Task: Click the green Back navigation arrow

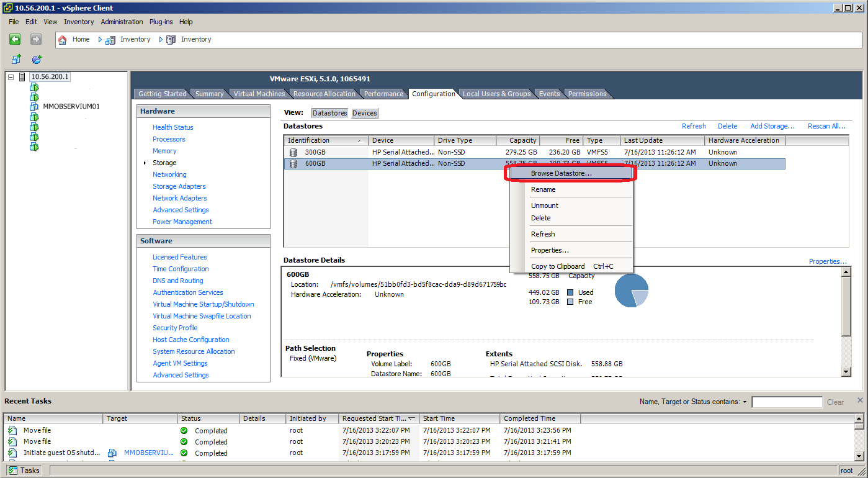Action: coord(15,39)
